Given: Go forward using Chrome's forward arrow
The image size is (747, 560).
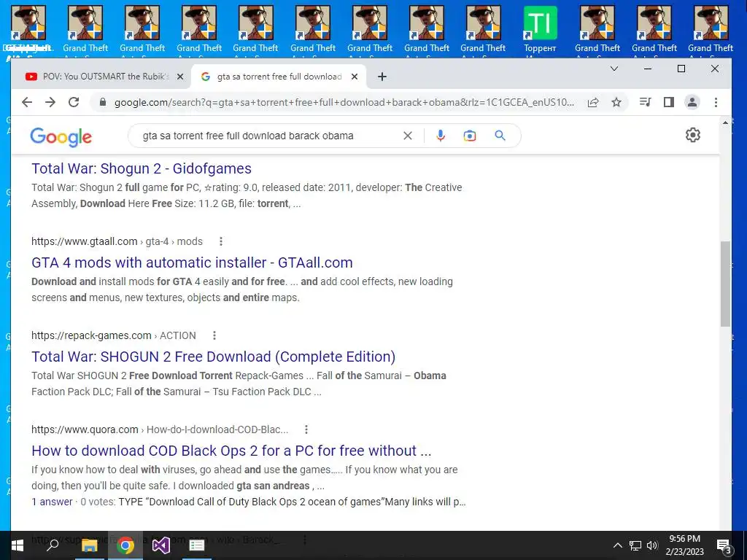Looking at the screenshot, I should tap(50, 102).
